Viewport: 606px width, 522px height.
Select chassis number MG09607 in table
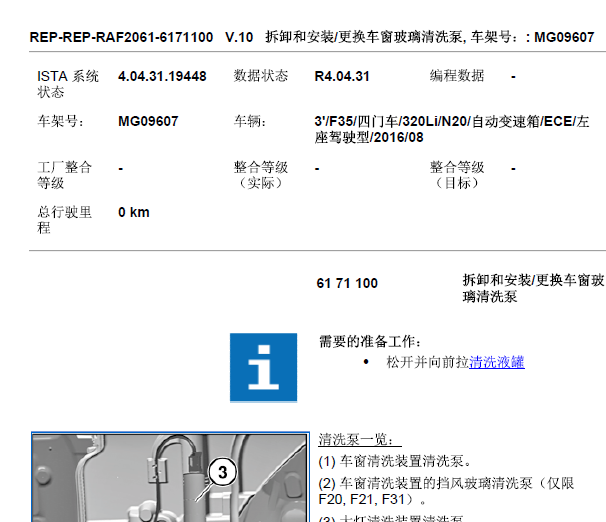148,121
